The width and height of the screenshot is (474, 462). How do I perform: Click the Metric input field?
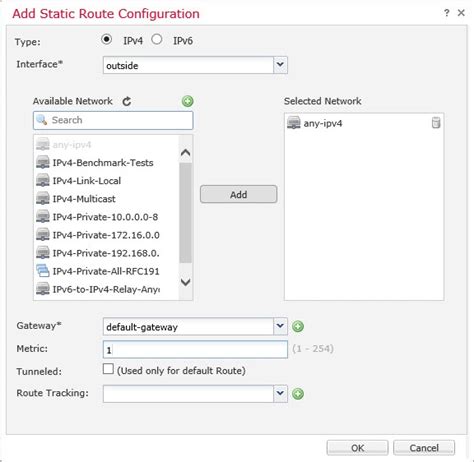coord(195,349)
